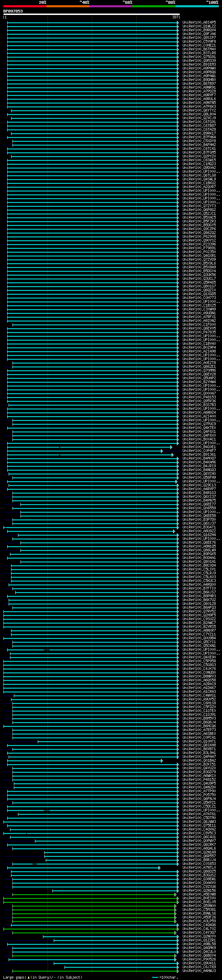Select hit UniRef100_A7PDZ8
Viewport: 222px width, 980px height.
(x=199, y=91)
